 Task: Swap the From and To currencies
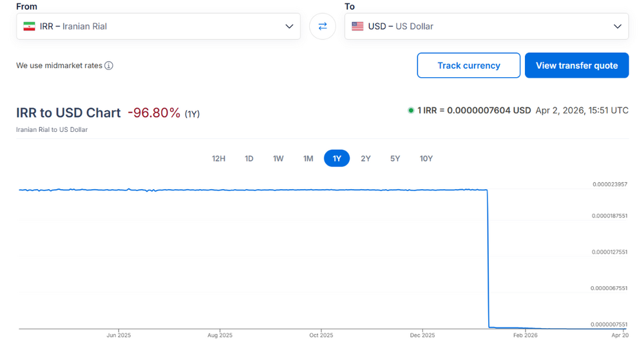(x=323, y=26)
